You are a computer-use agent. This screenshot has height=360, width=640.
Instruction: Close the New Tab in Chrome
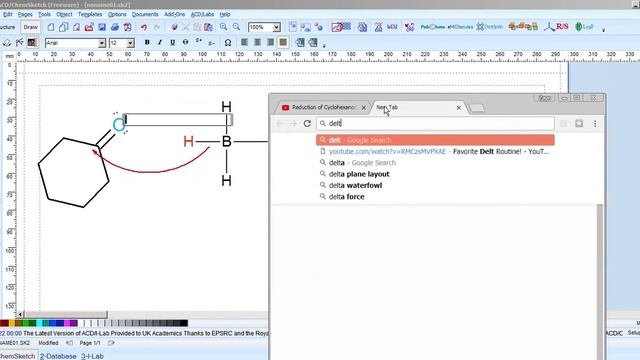(458, 108)
